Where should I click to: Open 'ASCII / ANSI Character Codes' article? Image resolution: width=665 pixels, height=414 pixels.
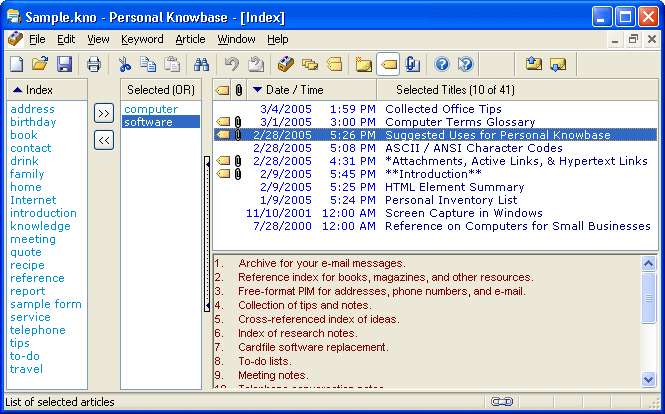pyautogui.click(x=474, y=148)
